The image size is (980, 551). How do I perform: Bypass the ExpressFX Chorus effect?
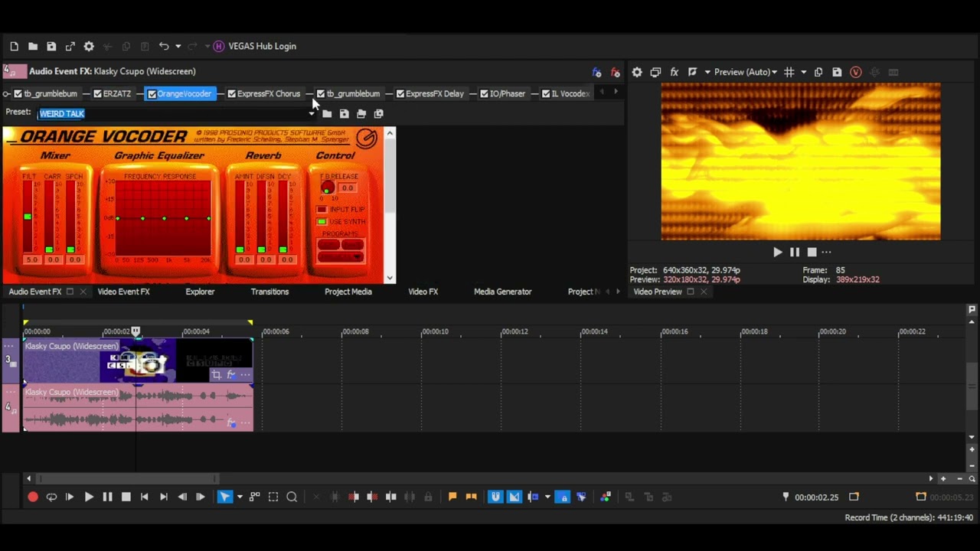[x=231, y=94]
